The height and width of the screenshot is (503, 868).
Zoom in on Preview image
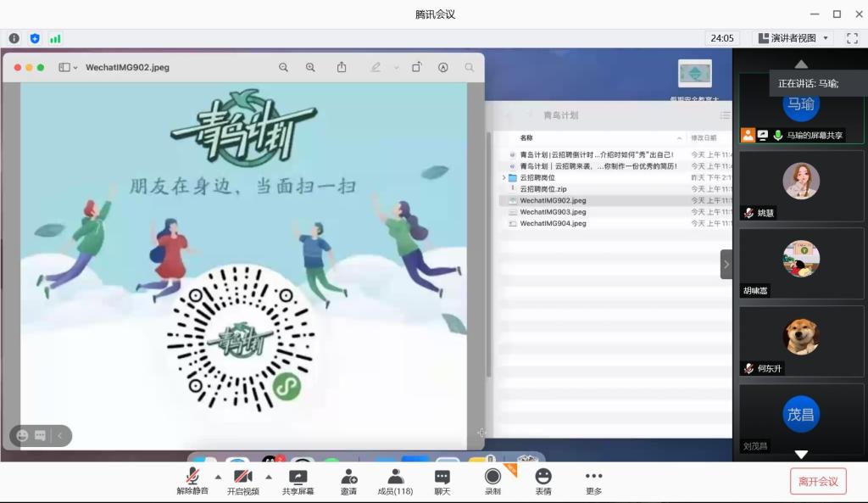(x=310, y=67)
